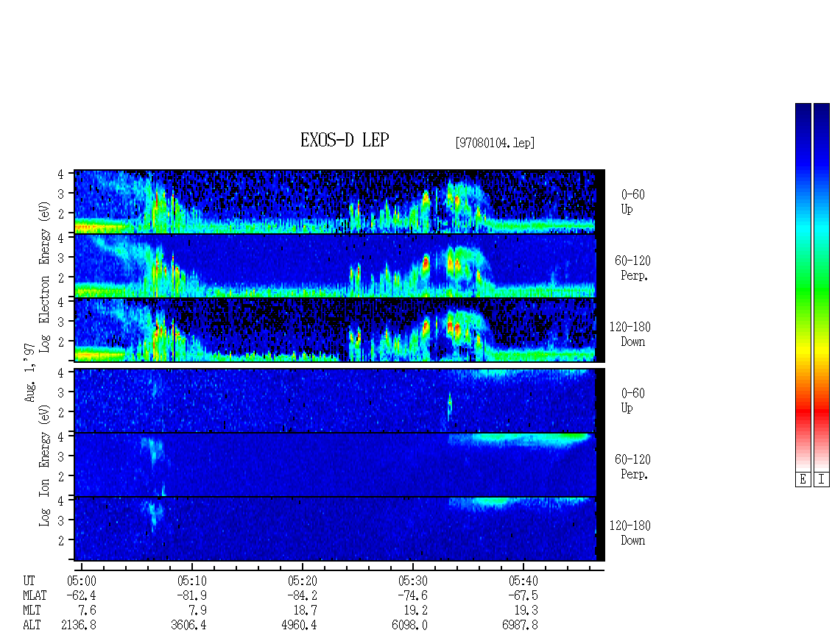
Task: Click the ALT value 6098.0
Action: click(x=409, y=626)
